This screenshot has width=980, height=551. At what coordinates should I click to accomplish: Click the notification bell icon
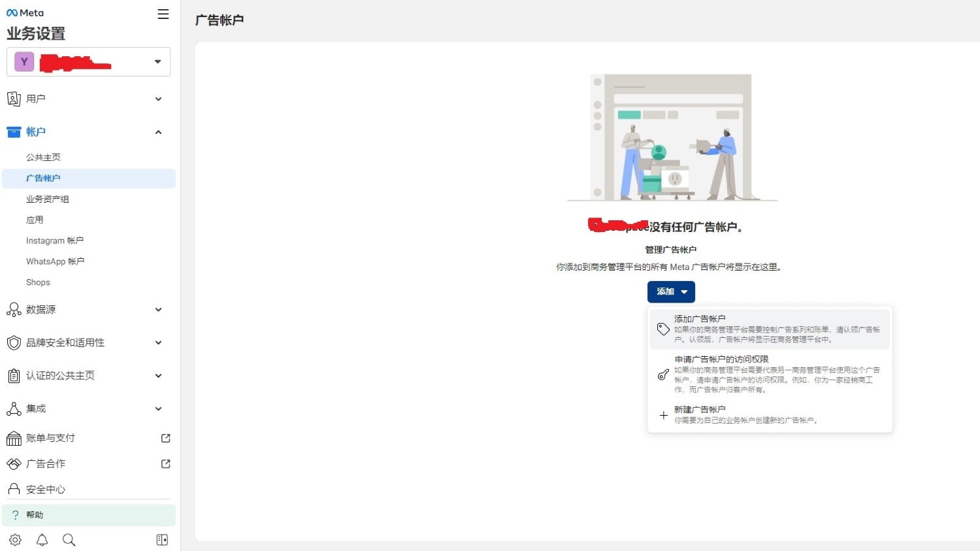(42, 539)
